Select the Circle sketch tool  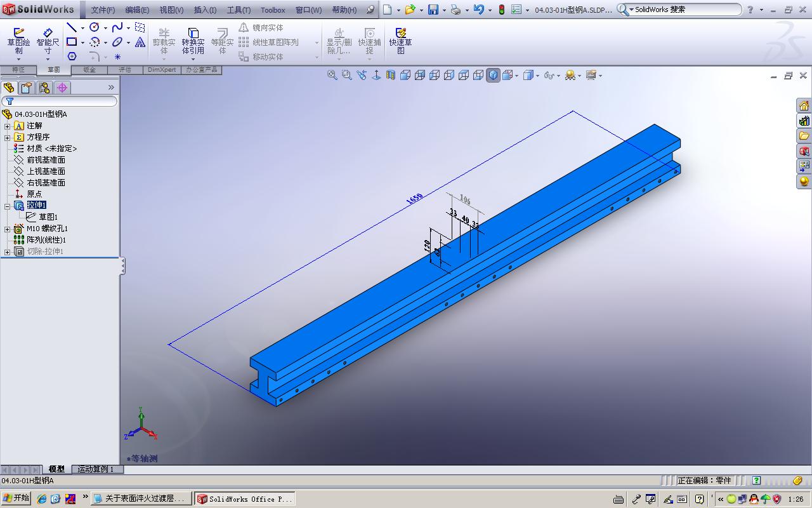(95, 27)
